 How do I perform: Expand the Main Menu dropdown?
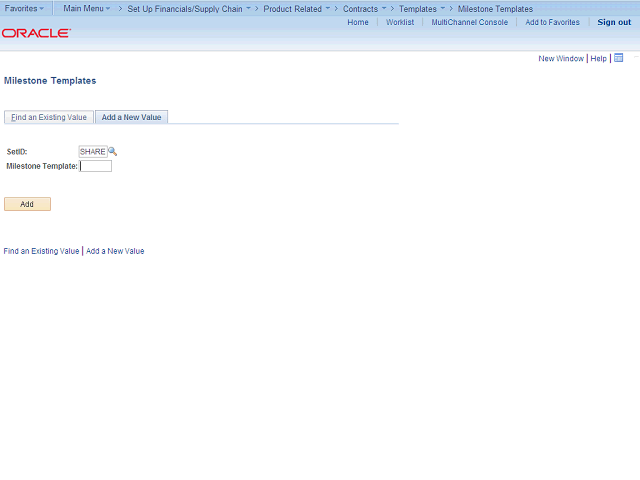click(x=87, y=9)
